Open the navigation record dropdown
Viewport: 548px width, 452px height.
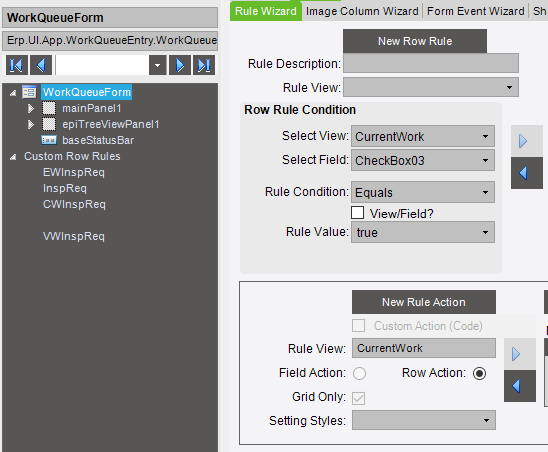(158, 65)
